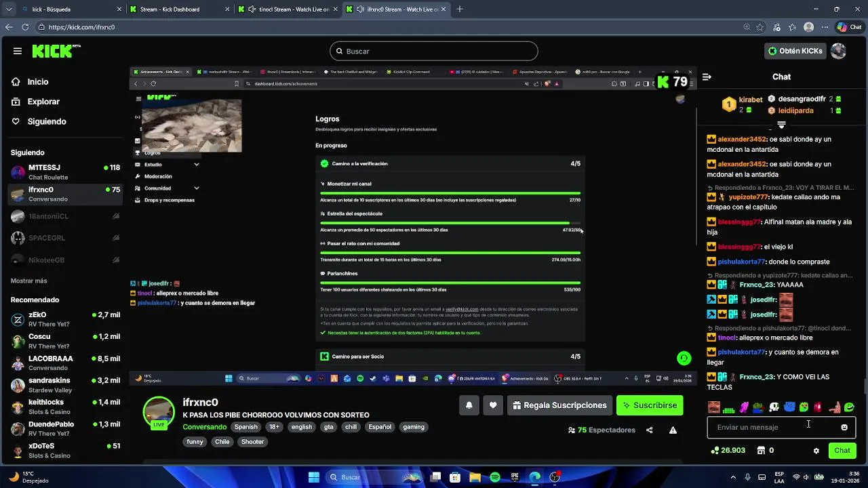Open zEkO recommended channel

pyautogui.click(x=65, y=319)
